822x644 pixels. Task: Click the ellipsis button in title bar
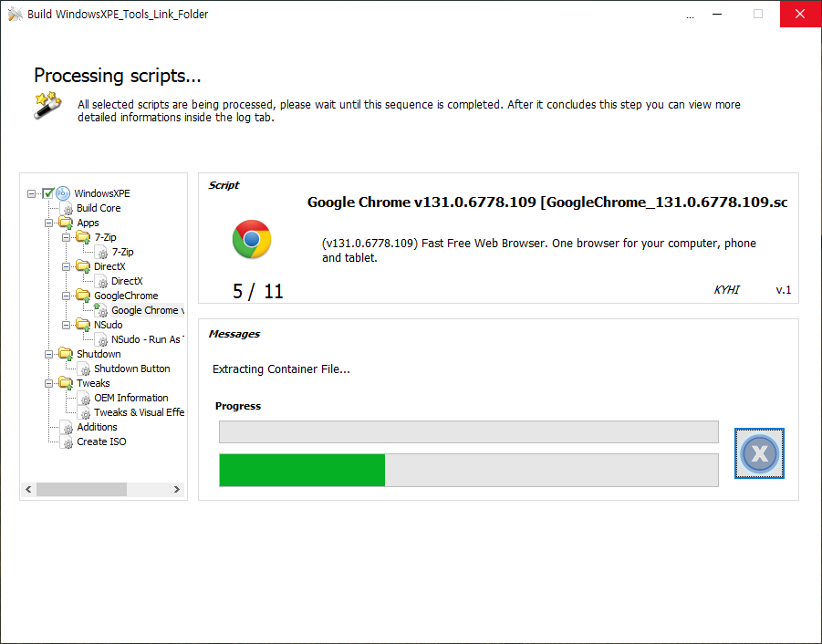click(x=690, y=16)
